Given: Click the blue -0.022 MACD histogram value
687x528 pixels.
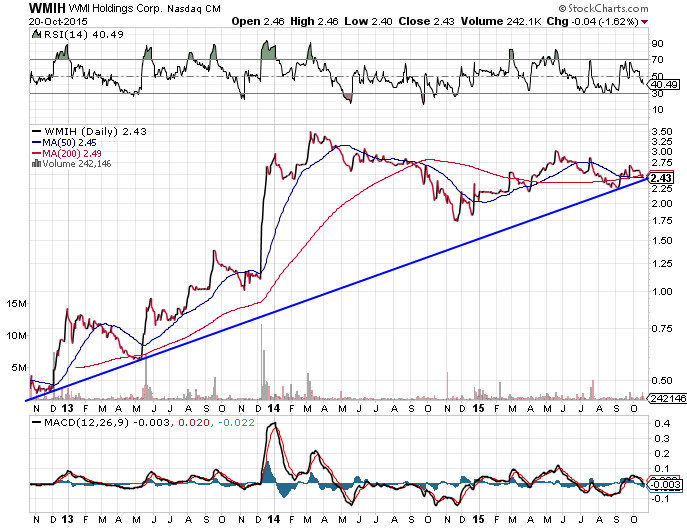Looking at the screenshot, I should coord(236,423).
